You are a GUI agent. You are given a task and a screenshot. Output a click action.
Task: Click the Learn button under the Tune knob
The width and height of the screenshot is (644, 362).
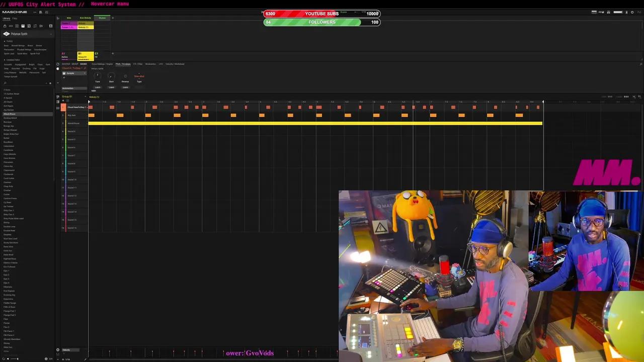[x=97, y=87]
